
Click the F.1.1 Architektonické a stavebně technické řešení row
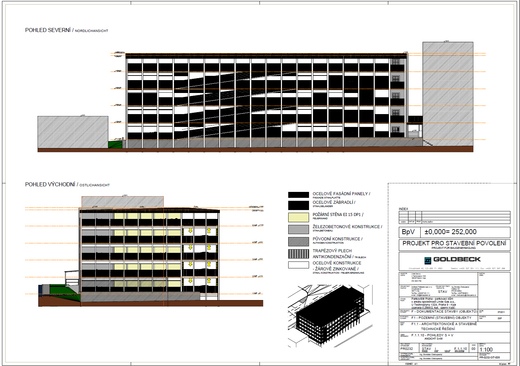tap(455, 326)
